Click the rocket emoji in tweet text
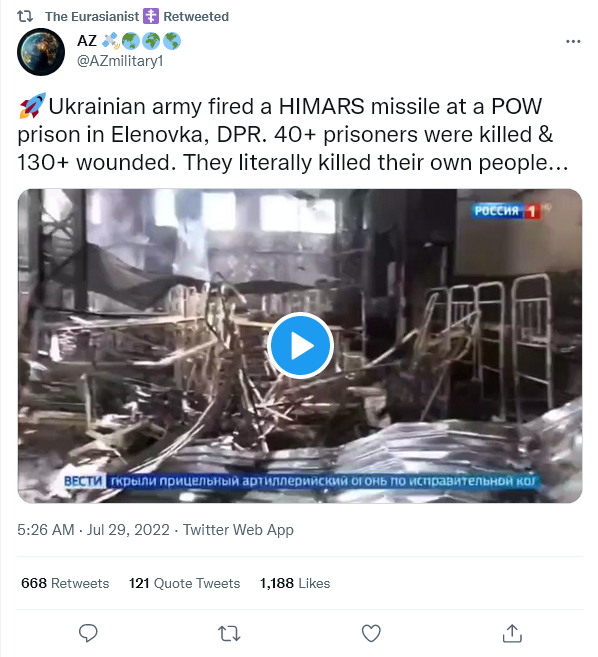 [32, 106]
